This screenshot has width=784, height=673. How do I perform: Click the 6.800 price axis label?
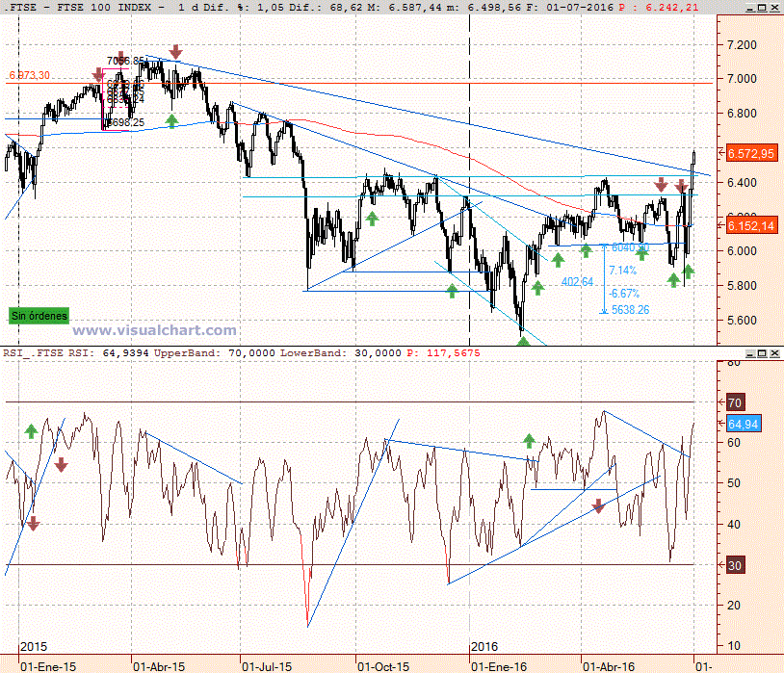click(x=742, y=114)
